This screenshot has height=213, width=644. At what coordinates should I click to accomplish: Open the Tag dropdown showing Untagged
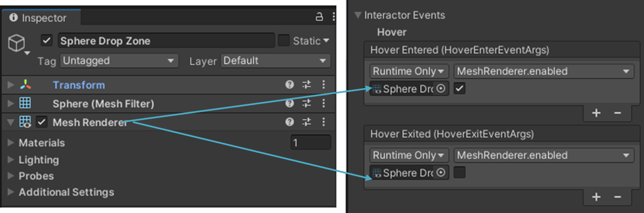pyautogui.click(x=119, y=61)
